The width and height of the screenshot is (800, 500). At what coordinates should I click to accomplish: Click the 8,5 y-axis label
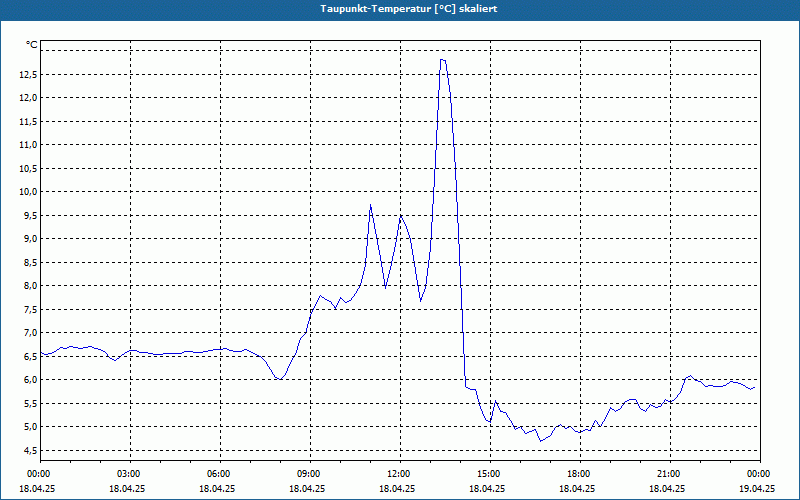tap(30, 262)
